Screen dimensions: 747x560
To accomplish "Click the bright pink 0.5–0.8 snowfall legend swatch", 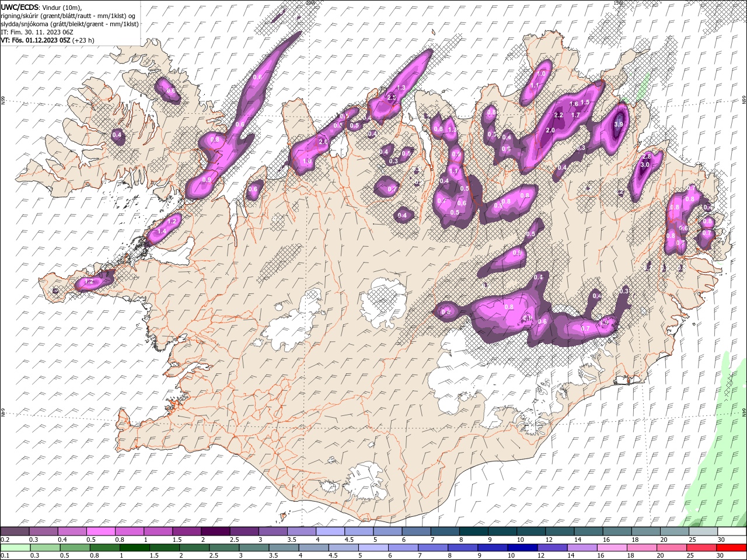I will pos(100,531).
